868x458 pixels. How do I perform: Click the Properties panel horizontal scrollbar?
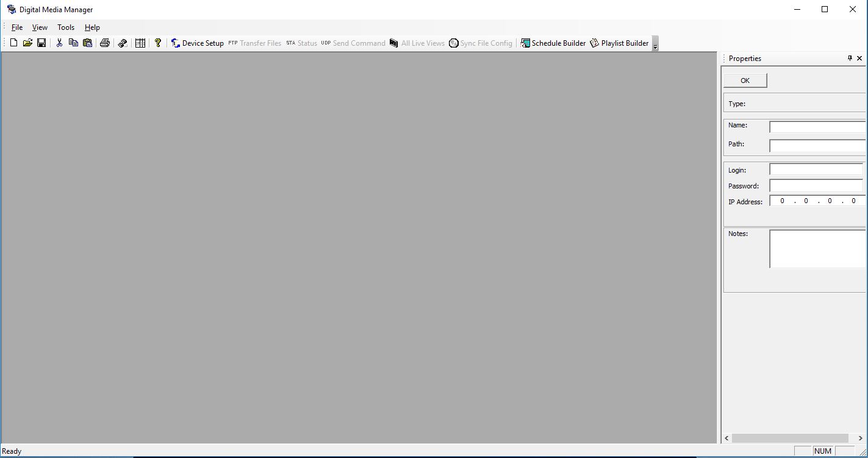791,438
